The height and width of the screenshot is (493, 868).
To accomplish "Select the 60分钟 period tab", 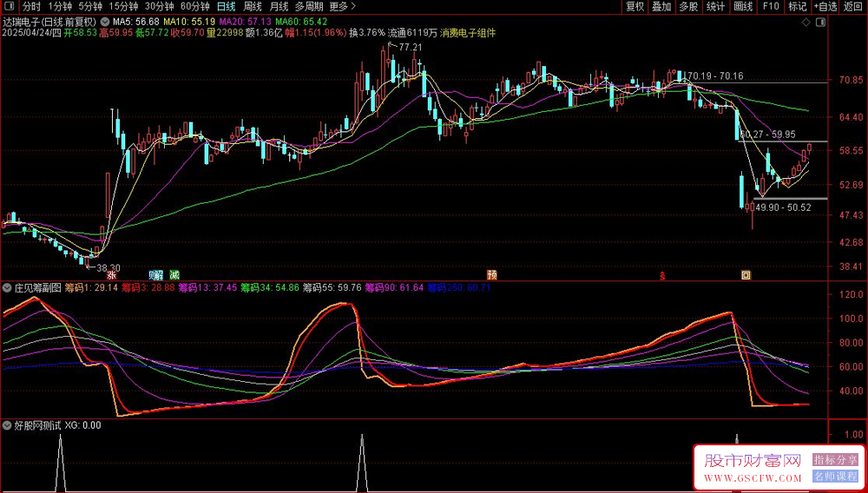I will click(x=195, y=7).
